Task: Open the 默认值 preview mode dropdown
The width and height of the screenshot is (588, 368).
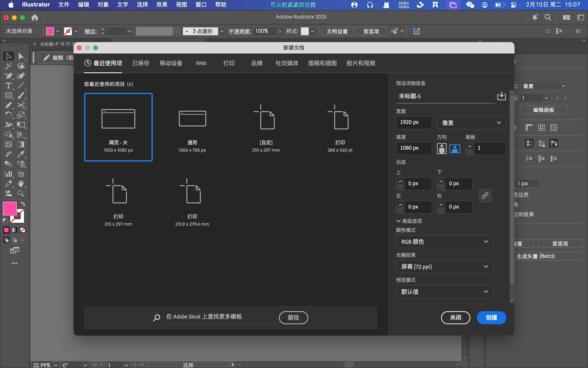Action: 444,292
